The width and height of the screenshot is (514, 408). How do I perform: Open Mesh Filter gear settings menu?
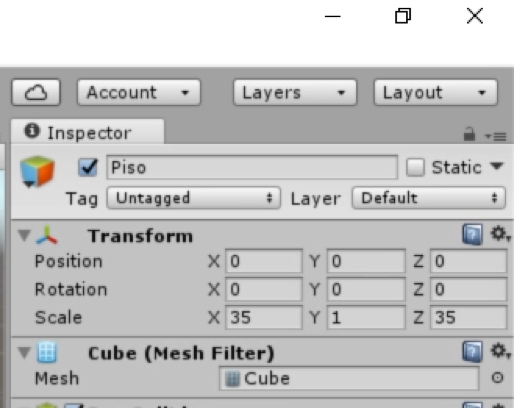(500, 351)
